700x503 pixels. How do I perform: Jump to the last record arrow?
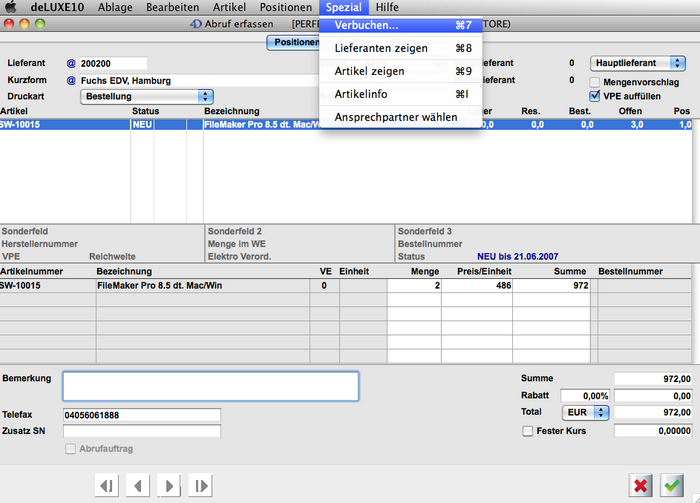click(x=201, y=485)
